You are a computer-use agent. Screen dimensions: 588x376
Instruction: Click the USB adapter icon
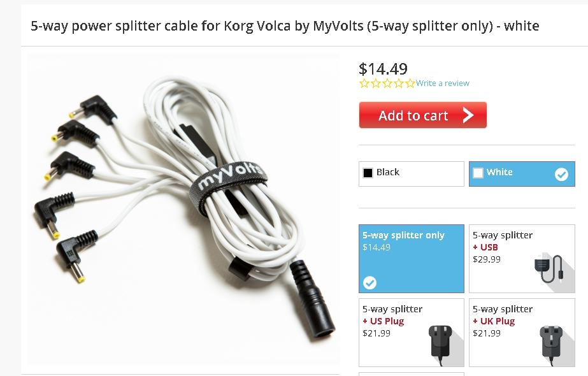click(x=549, y=269)
